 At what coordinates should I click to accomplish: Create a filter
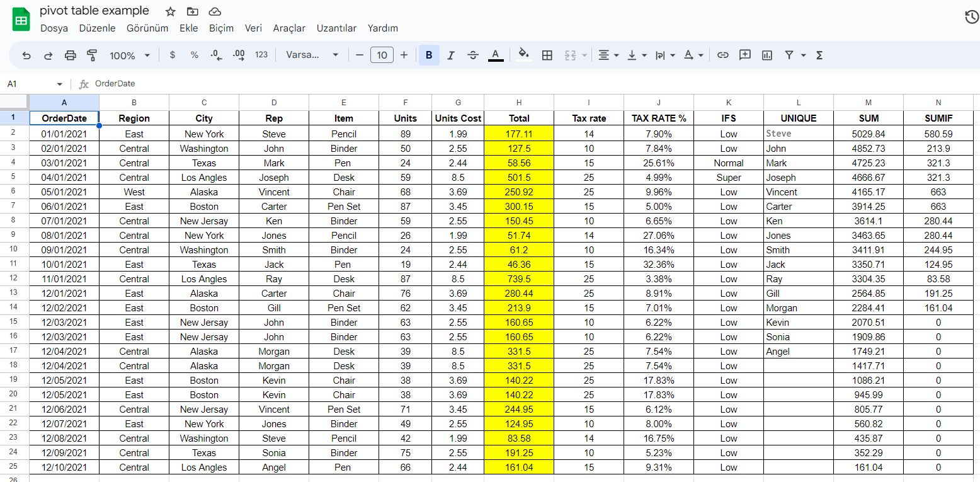pos(789,55)
